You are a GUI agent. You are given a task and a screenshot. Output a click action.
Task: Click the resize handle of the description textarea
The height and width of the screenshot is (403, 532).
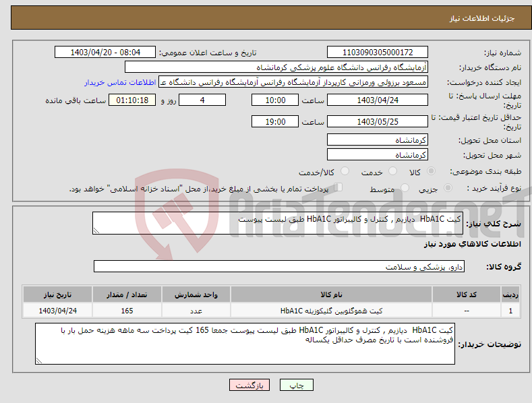[96, 230]
